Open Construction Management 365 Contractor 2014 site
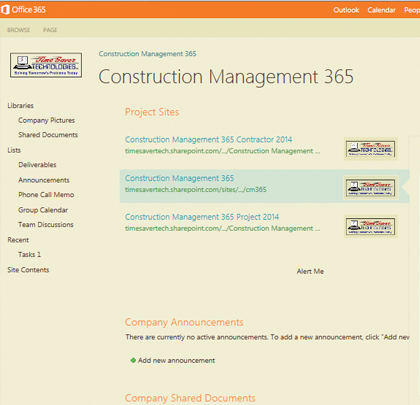The image size is (420, 405). [208, 139]
